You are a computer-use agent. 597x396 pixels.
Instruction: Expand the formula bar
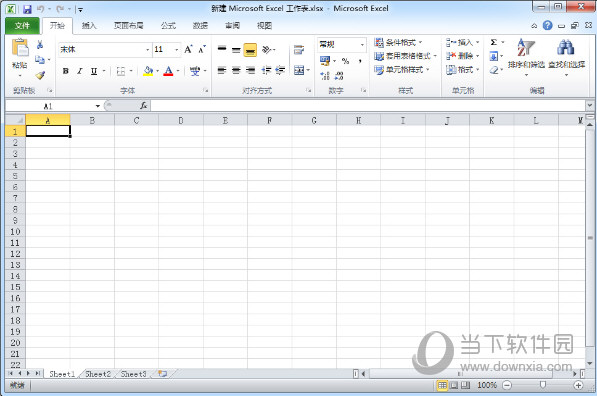point(590,105)
